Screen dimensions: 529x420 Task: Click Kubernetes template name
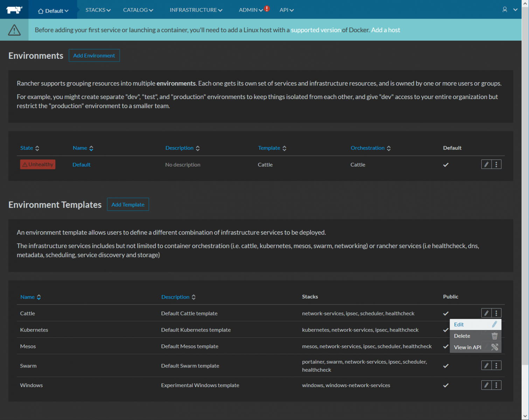[x=34, y=330]
